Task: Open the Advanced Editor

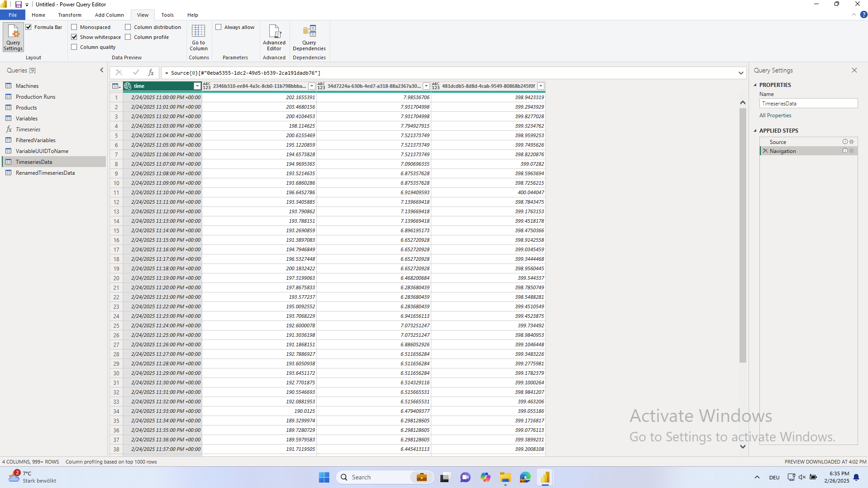Action: pos(274,37)
